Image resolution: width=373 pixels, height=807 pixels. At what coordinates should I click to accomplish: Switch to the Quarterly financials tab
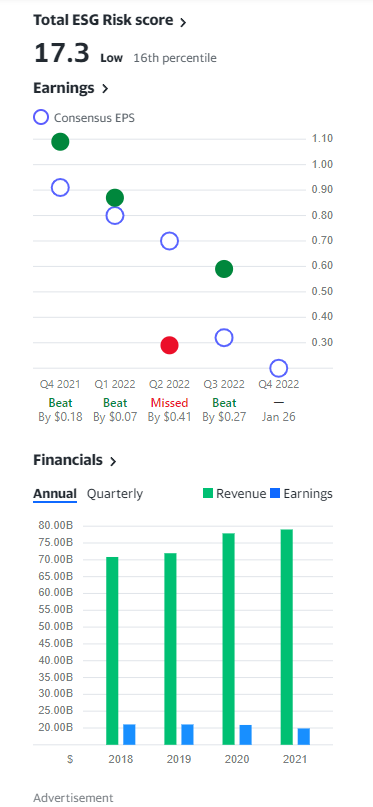(x=115, y=494)
